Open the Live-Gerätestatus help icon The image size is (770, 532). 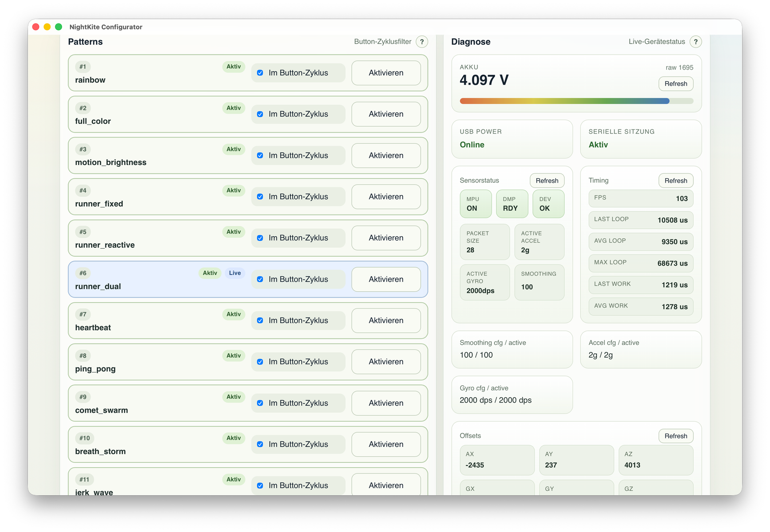point(696,42)
